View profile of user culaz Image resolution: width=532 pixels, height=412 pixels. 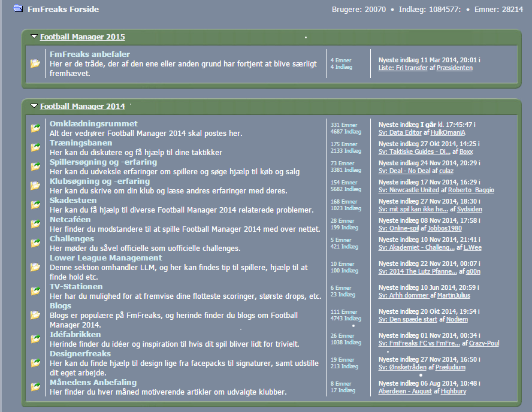coord(446,171)
